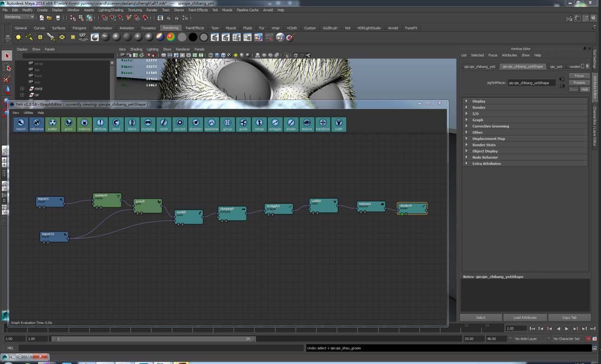Play the animation forwards
Image resolution: width=601 pixels, height=364 pixels.
pos(566,328)
